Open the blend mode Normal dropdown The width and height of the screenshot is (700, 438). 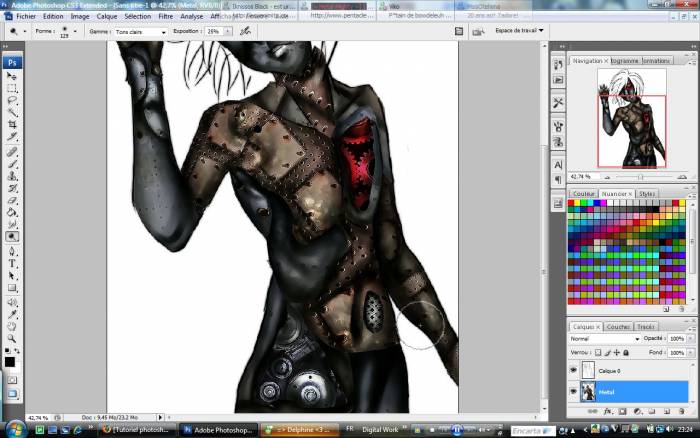pos(604,339)
